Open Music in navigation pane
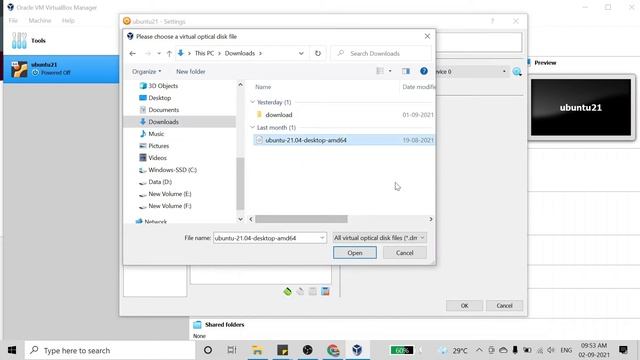The height and width of the screenshot is (360, 640). [156, 134]
